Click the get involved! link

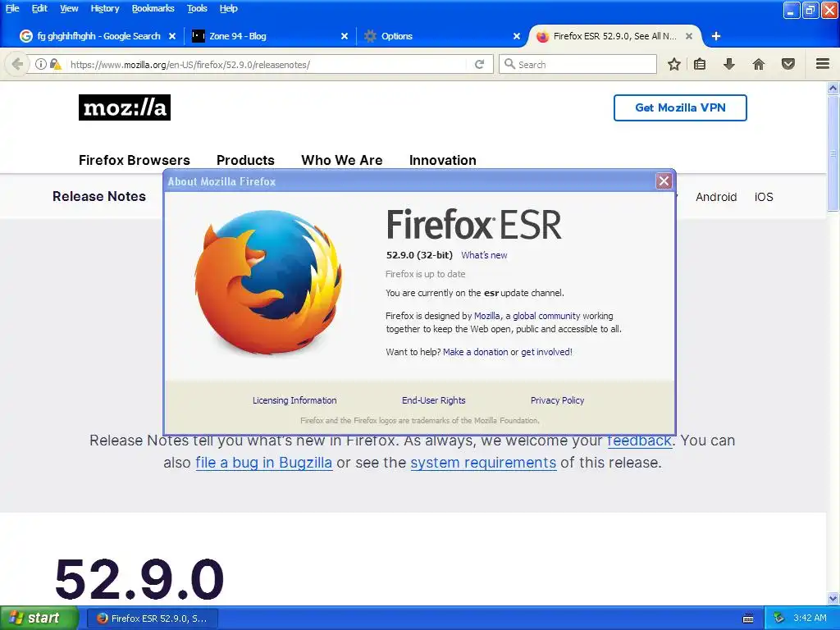[547, 352]
